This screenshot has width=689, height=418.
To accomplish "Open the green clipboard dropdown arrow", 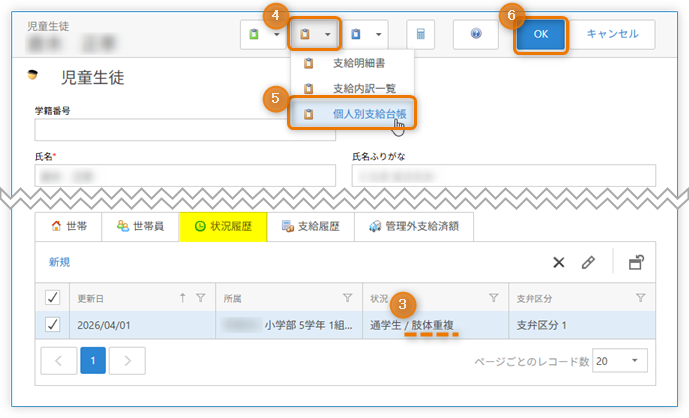I will click(276, 34).
